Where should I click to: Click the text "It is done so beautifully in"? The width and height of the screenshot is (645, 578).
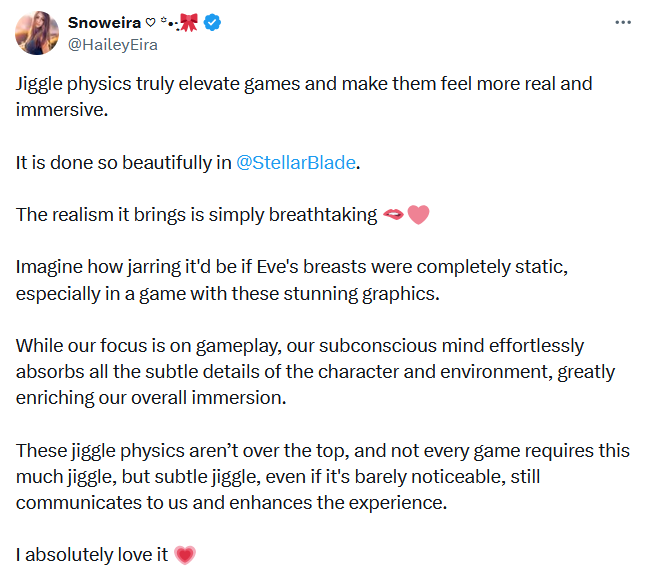(123, 162)
